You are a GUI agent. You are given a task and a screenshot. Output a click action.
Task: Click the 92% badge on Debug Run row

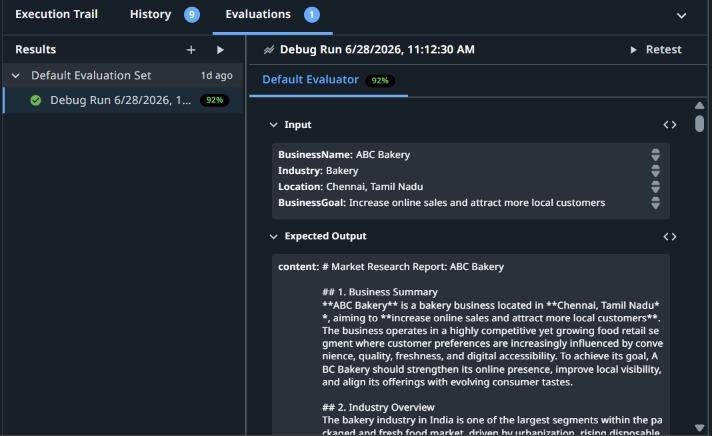(x=214, y=100)
